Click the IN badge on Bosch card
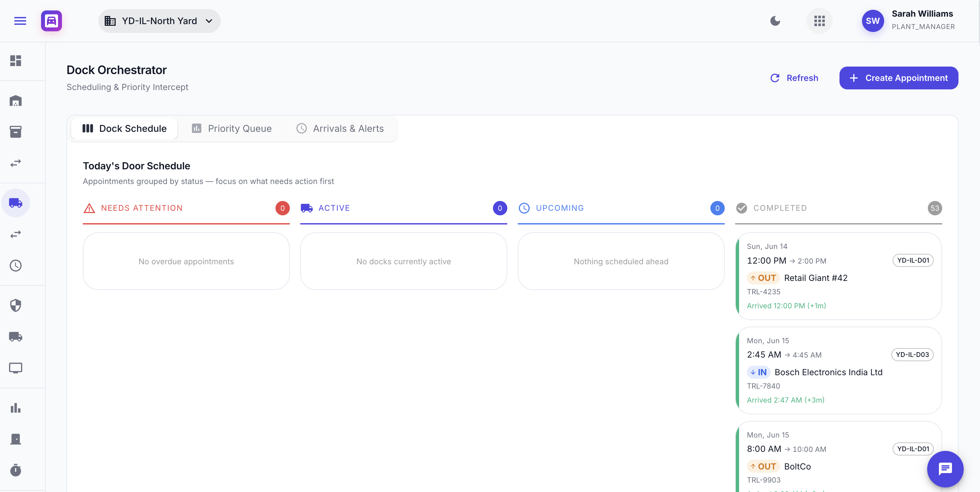The height and width of the screenshot is (492, 980). pos(758,372)
